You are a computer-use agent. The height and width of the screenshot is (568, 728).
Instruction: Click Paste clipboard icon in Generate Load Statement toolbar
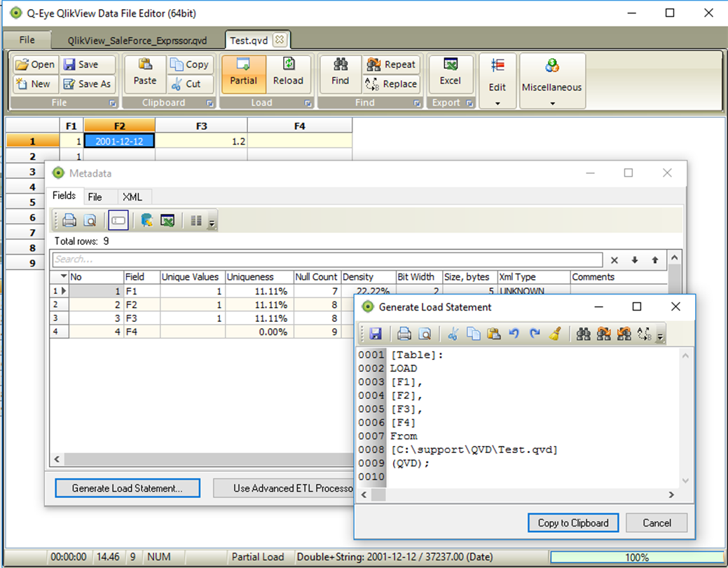coord(493,334)
